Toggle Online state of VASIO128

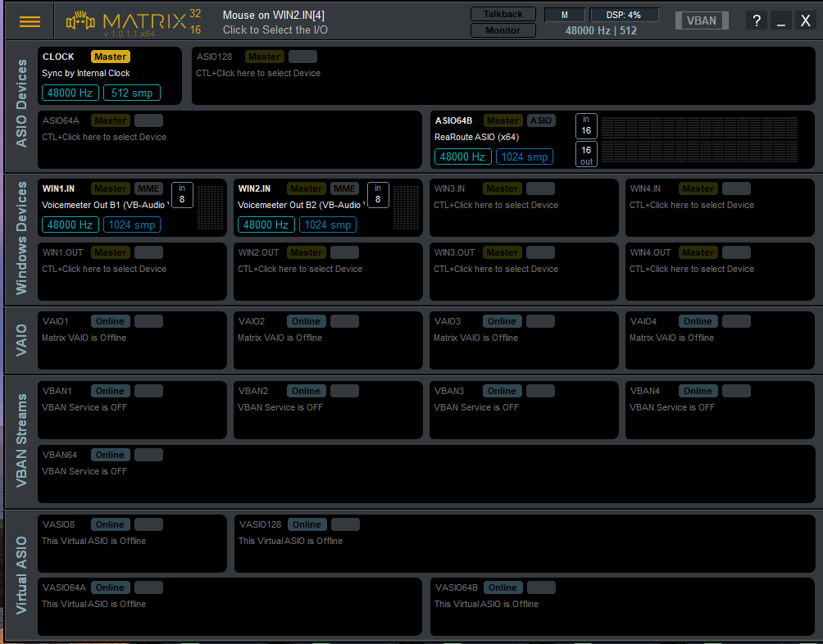click(307, 524)
